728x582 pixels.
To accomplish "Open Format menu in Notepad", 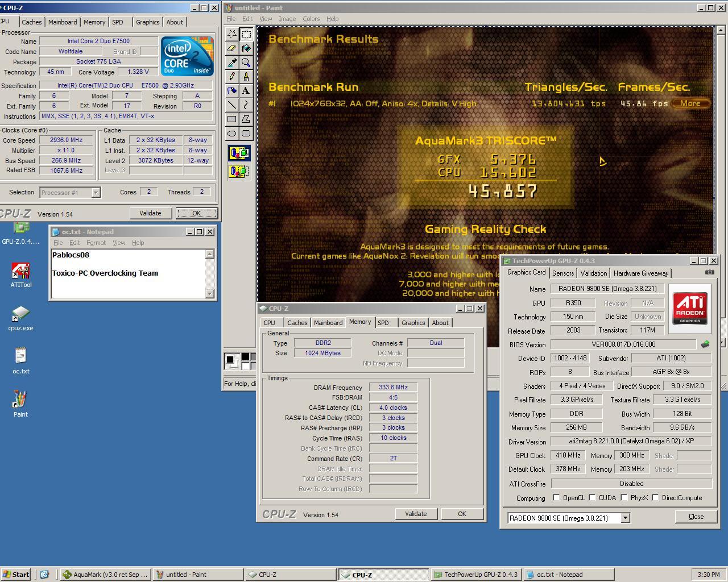I will click(x=96, y=243).
